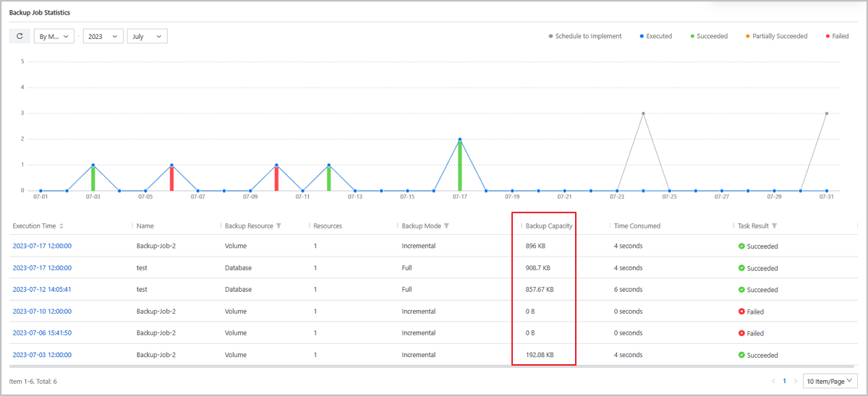Select page number 1 in pagination
The image size is (868, 396).
coord(784,381)
